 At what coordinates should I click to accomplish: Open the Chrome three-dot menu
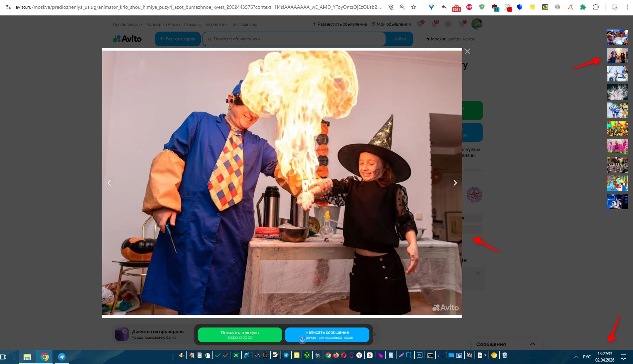627,7
